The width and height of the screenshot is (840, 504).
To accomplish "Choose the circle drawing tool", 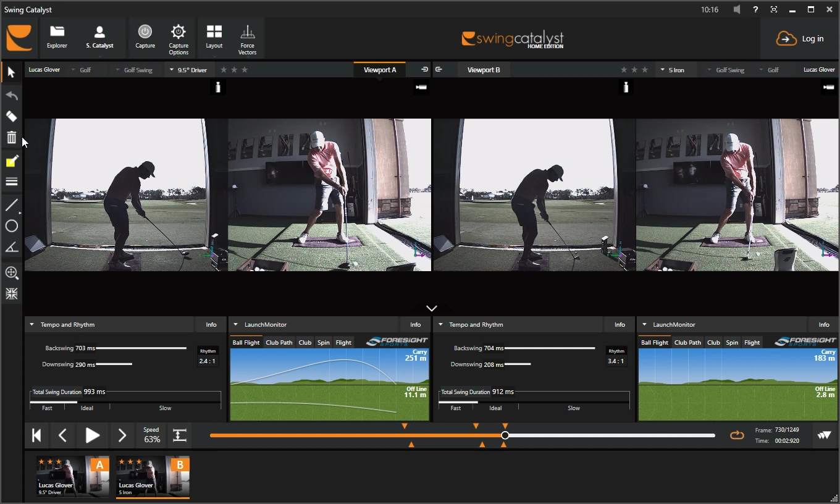I will click(x=11, y=226).
